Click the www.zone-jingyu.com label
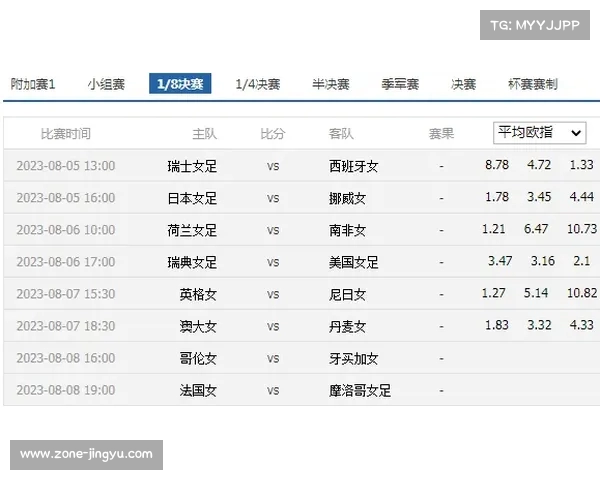This screenshot has width=600, height=480. coord(86,454)
